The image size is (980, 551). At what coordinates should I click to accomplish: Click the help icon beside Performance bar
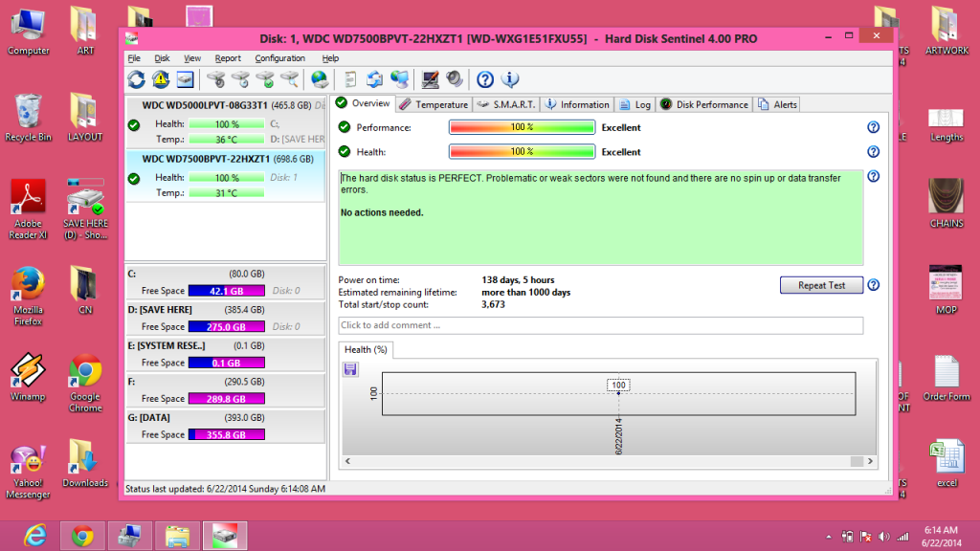(x=873, y=127)
